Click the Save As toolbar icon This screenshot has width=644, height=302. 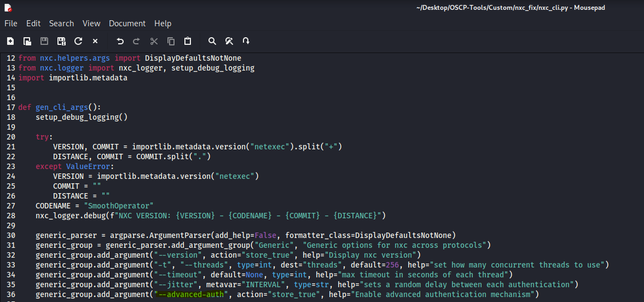[61, 41]
